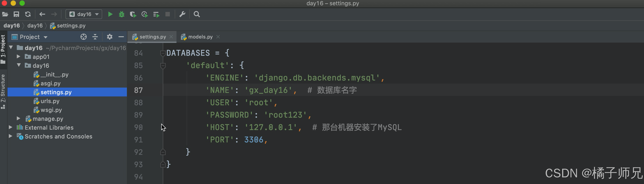Select the External Libraries row

pyautogui.click(x=67, y=128)
